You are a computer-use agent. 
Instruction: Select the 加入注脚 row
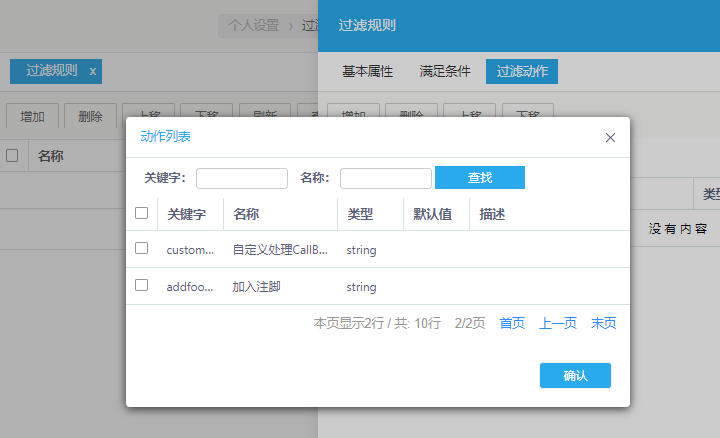256,287
